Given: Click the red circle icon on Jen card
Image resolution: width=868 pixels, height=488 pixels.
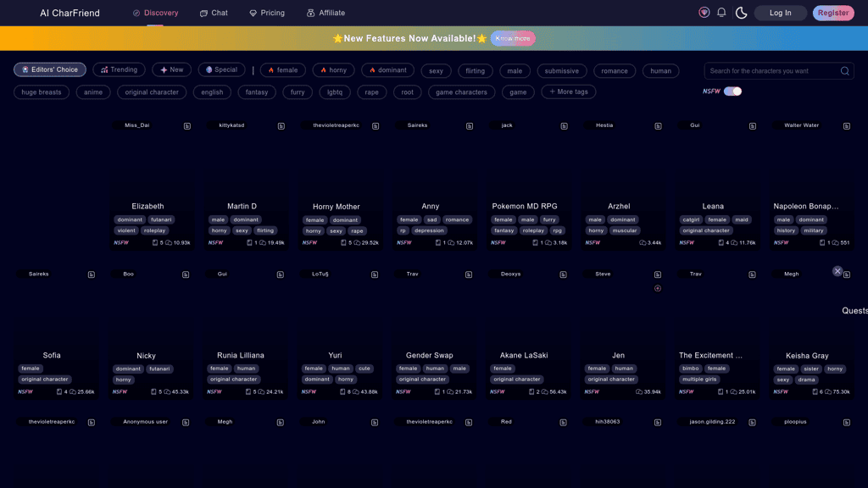Looking at the screenshot, I should 658,288.
